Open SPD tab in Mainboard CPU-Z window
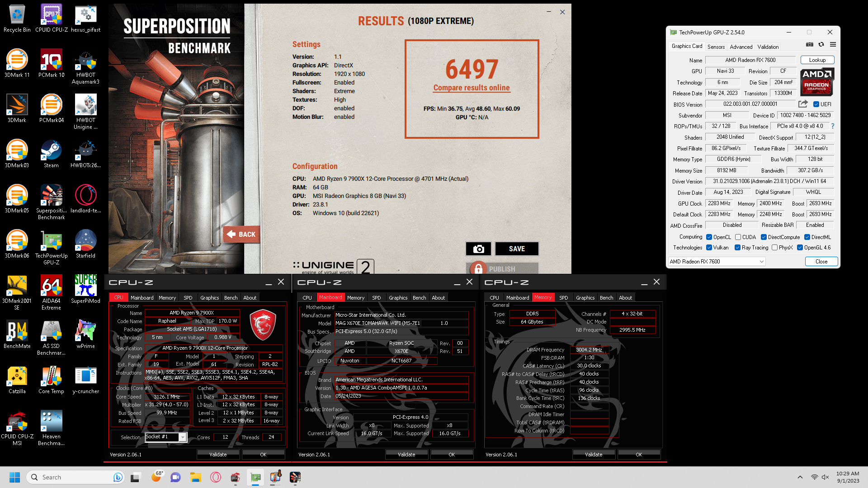This screenshot has height=488, width=868. tap(376, 298)
